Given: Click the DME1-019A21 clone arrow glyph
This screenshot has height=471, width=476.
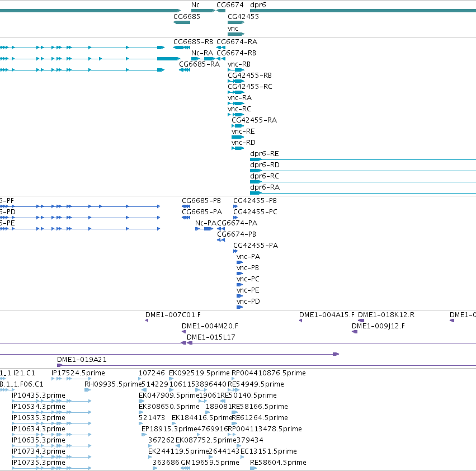Looking at the screenshot, I should click(x=60, y=365).
